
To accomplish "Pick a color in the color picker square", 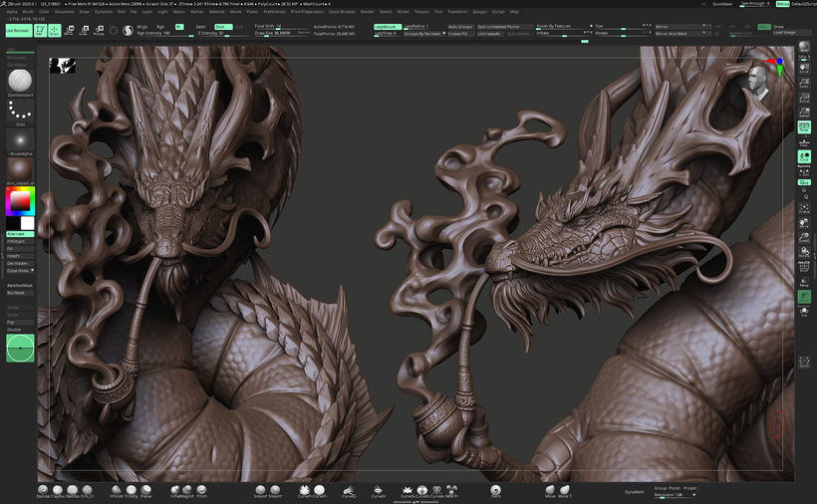I will tap(19, 200).
